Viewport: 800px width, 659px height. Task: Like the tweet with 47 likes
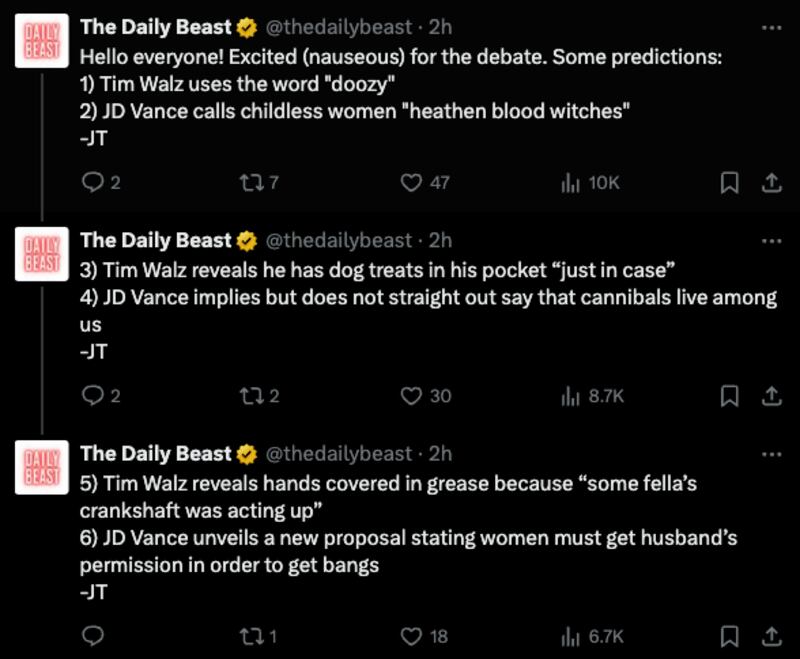[411, 183]
